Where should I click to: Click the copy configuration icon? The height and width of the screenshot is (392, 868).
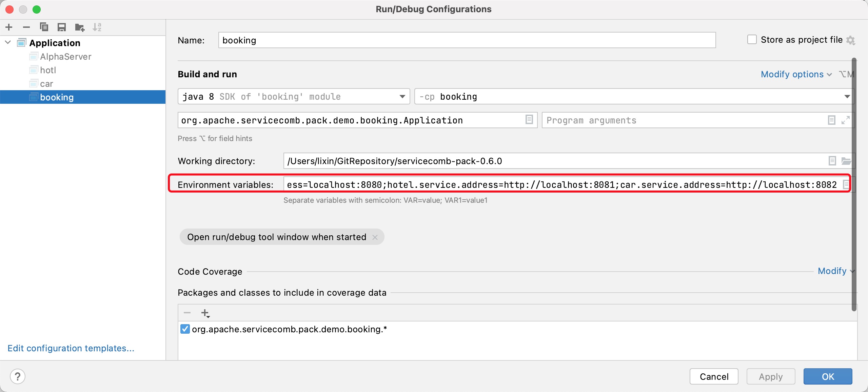point(43,26)
